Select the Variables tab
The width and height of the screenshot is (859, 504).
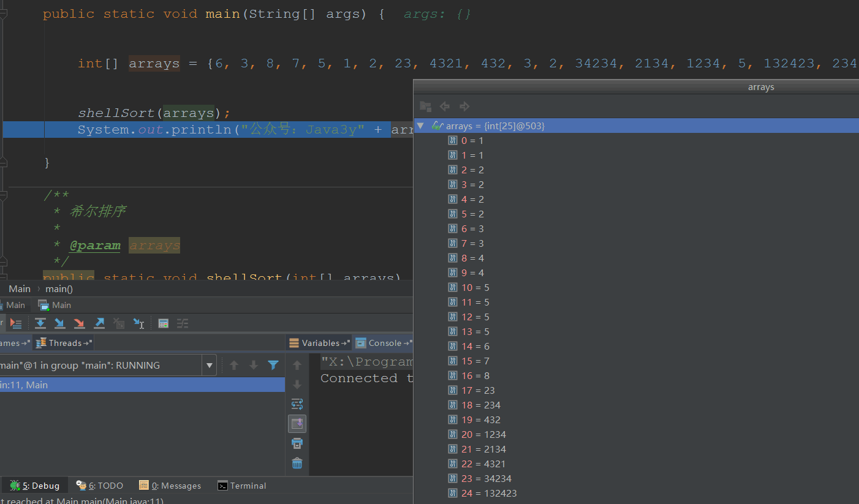(319, 343)
